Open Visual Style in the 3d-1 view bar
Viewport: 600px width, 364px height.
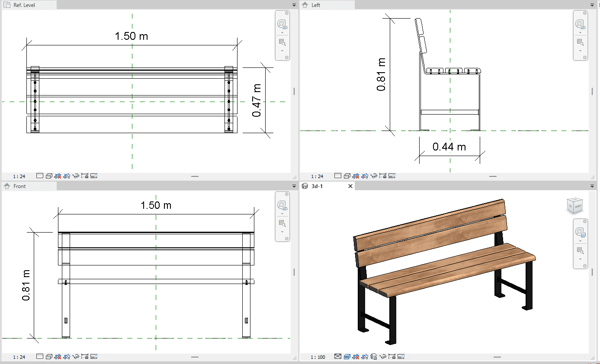pyautogui.click(x=347, y=357)
